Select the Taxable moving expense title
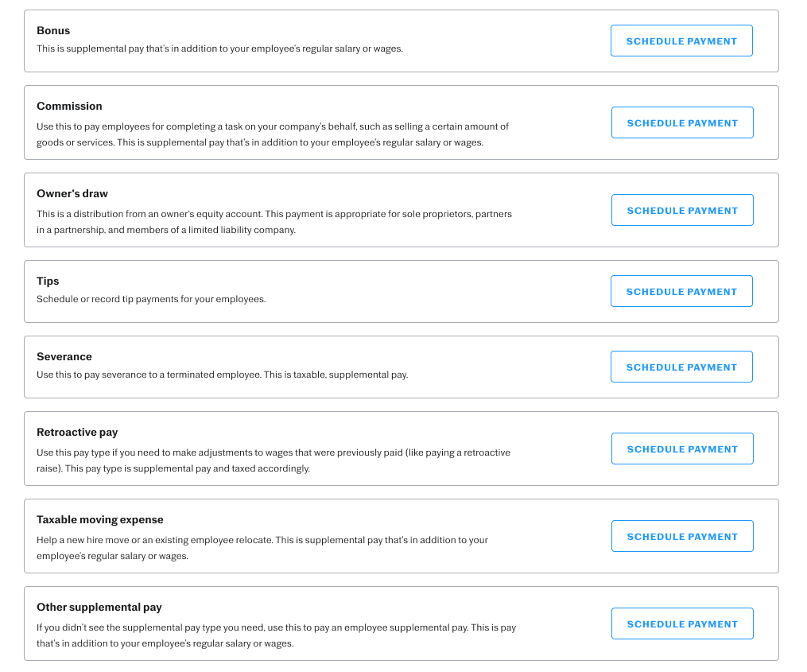807x672 pixels. [x=100, y=520]
